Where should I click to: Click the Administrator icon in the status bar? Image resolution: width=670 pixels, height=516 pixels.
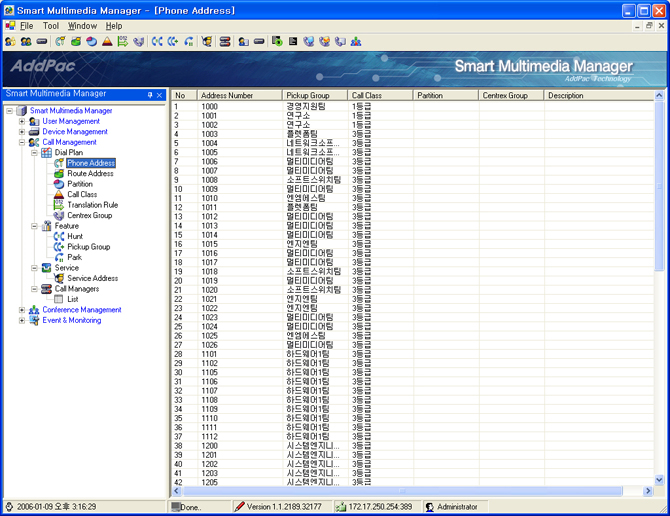[430, 507]
